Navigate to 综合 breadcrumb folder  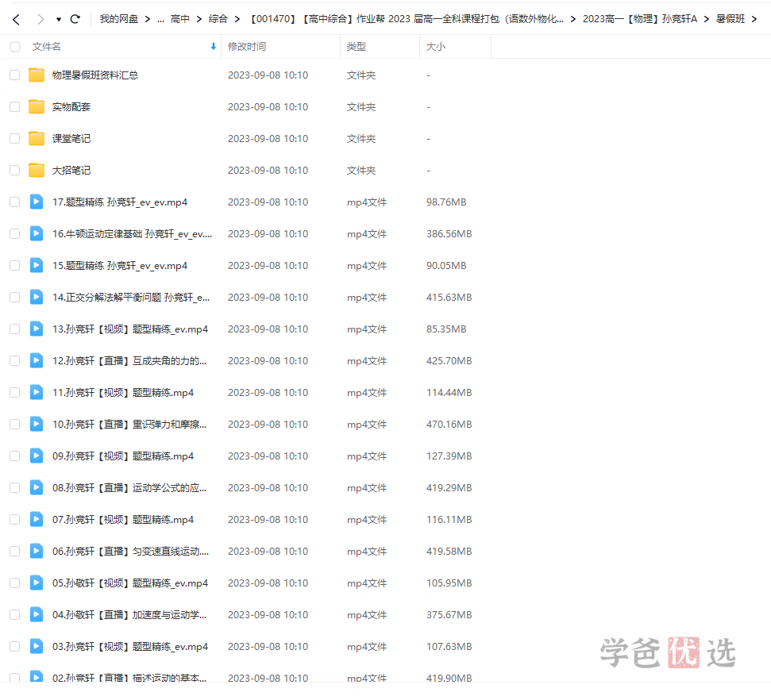[x=218, y=19]
